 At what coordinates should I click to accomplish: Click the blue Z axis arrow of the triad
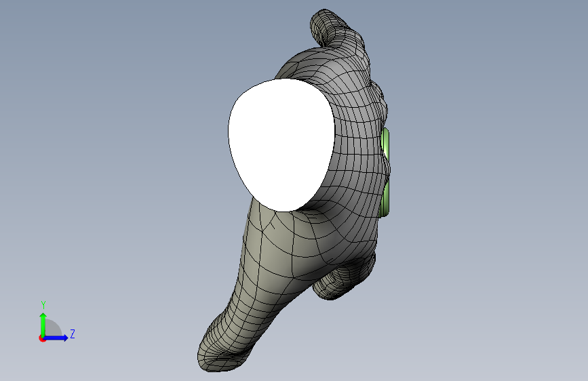[x=56, y=338]
